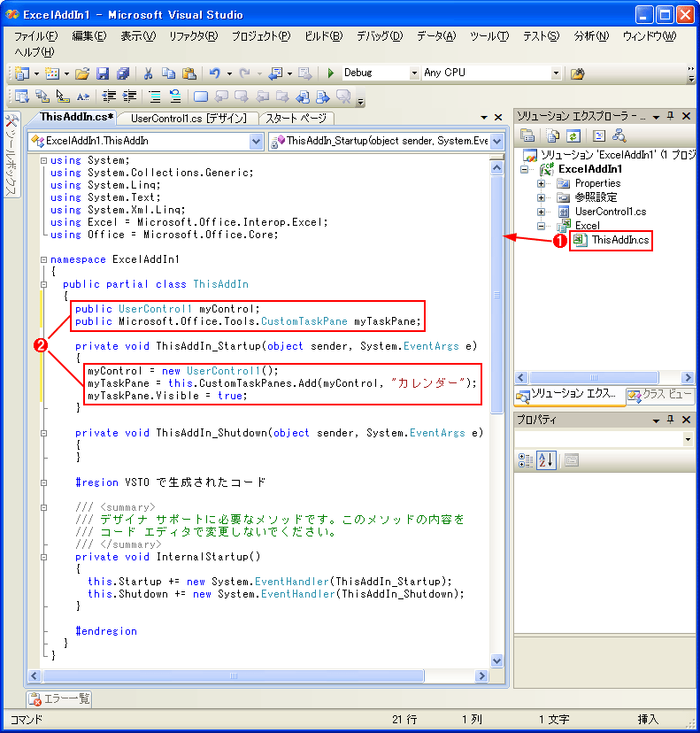This screenshot has width=700, height=733.
Task: Click the Add New Item toolbar icon
Action: pos(52,73)
